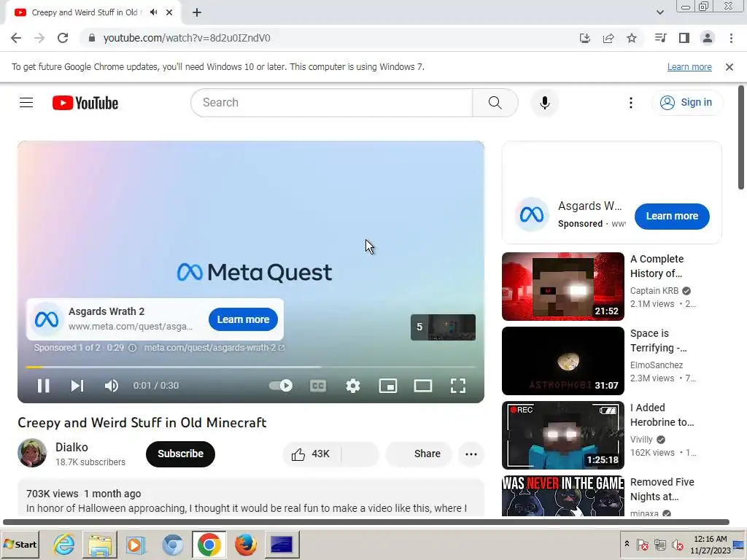Viewport: 747px width, 560px height.
Task: Switch to miniplayer mode
Action: click(388, 386)
